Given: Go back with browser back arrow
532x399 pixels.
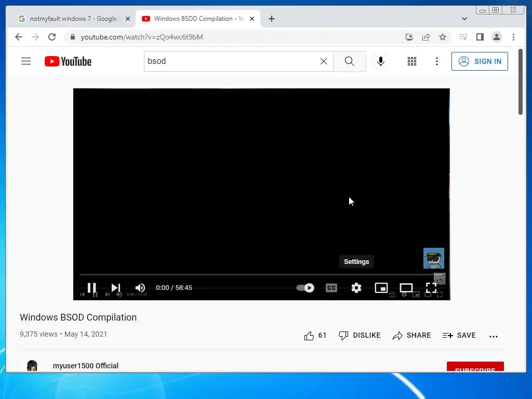Looking at the screenshot, I should point(19,37).
